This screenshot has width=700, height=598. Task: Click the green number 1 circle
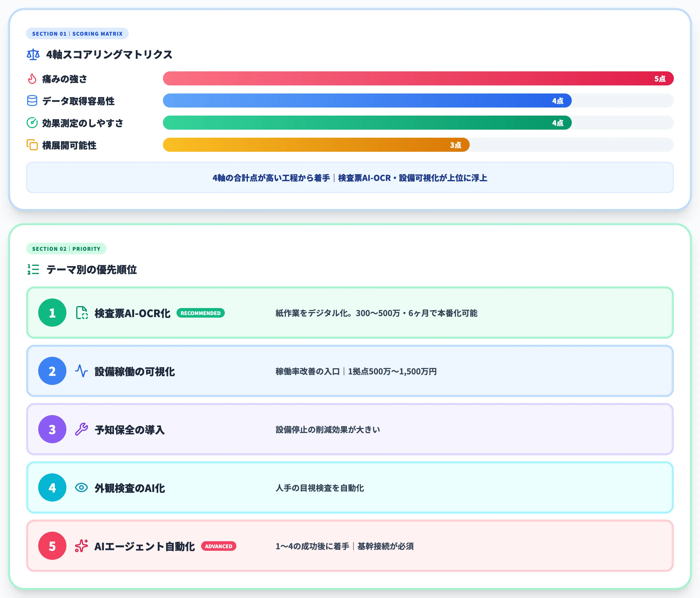point(52,313)
